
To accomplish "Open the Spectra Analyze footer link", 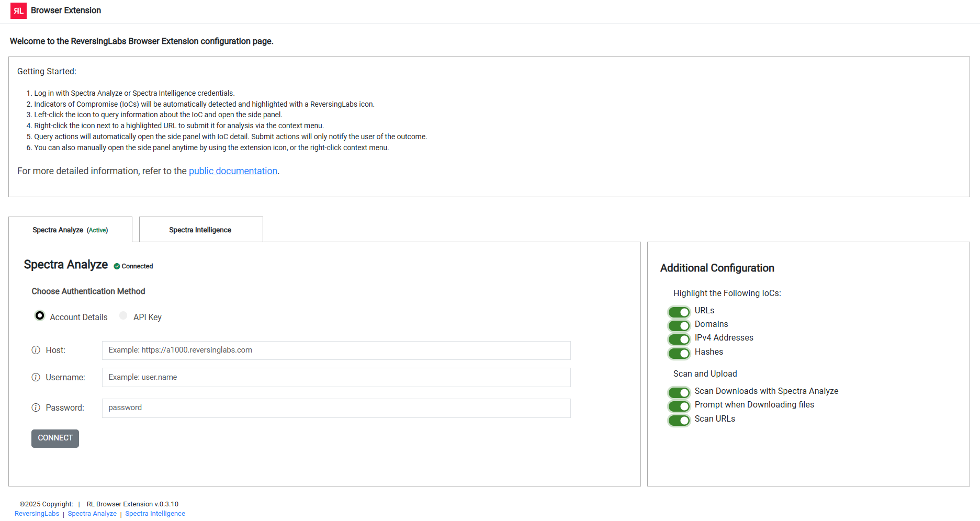I will [92, 514].
